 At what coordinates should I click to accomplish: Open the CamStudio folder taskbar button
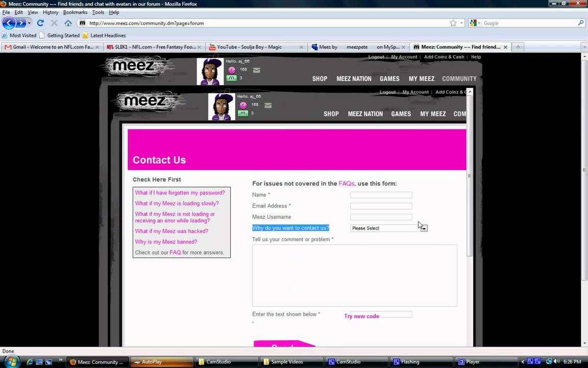(226, 362)
